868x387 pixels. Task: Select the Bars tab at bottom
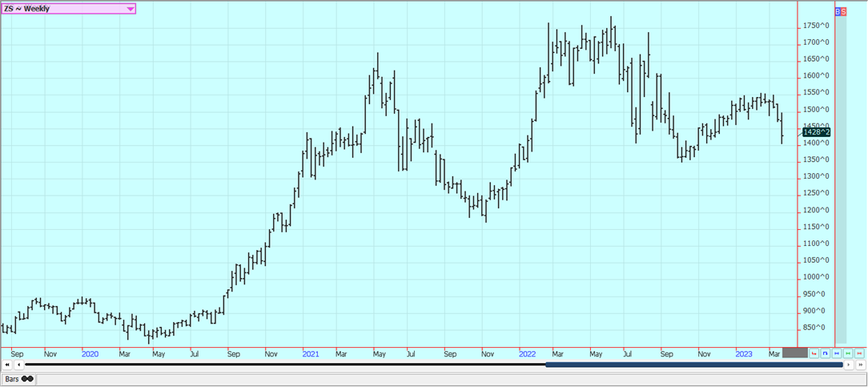click(x=13, y=378)
